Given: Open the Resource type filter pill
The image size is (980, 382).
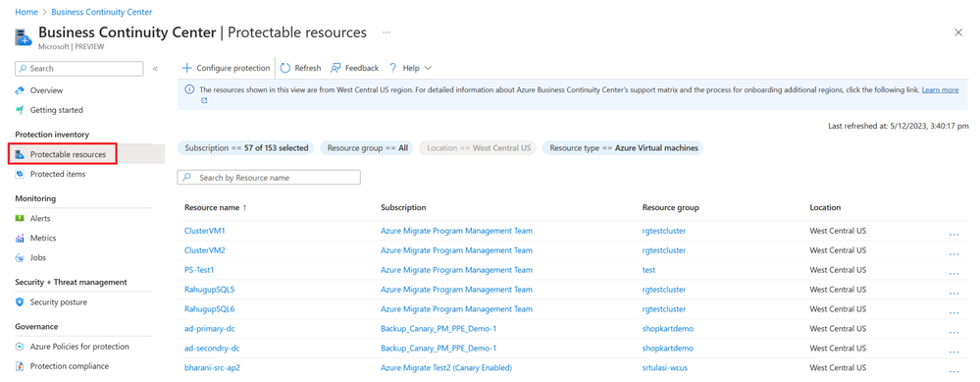Looking at the screenshot, I should click(623, 148).
